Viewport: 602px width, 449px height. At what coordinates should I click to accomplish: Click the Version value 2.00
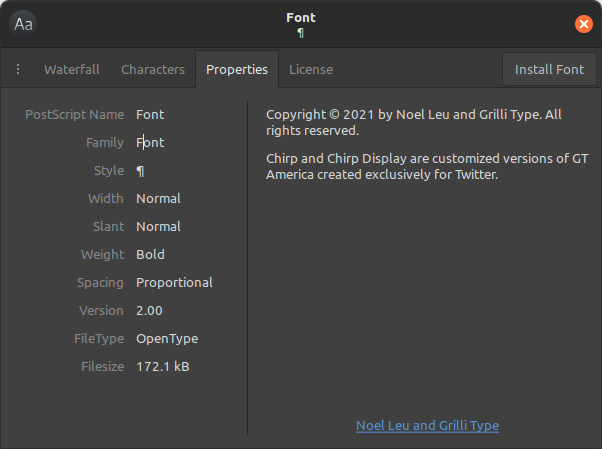coord(149,311)
